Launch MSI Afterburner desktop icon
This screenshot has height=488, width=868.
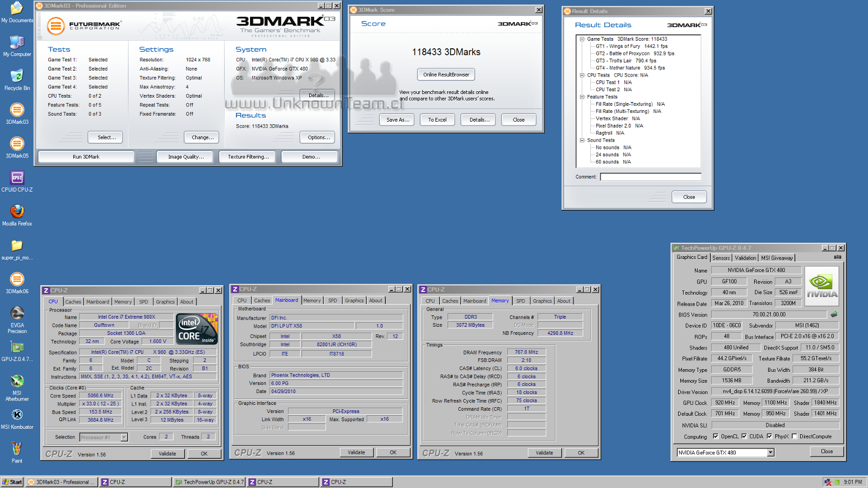[17, 388]
